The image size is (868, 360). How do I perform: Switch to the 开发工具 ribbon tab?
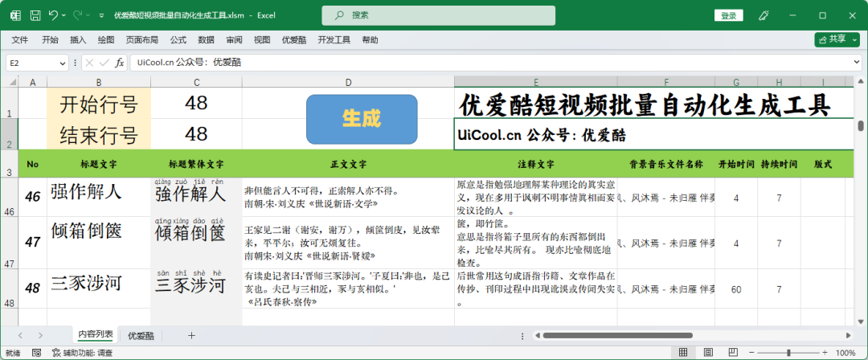(334, 40)
